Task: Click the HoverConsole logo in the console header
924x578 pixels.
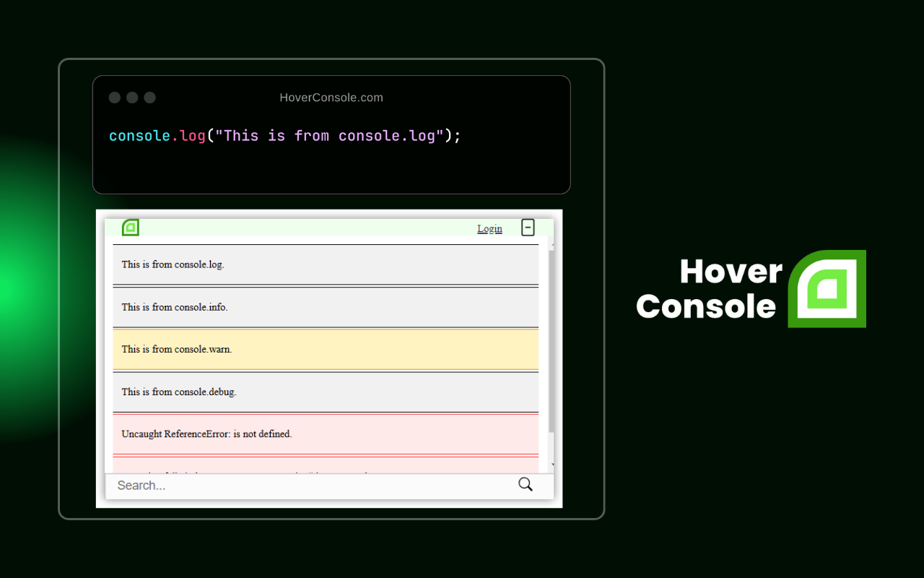Action: (131, 227)
